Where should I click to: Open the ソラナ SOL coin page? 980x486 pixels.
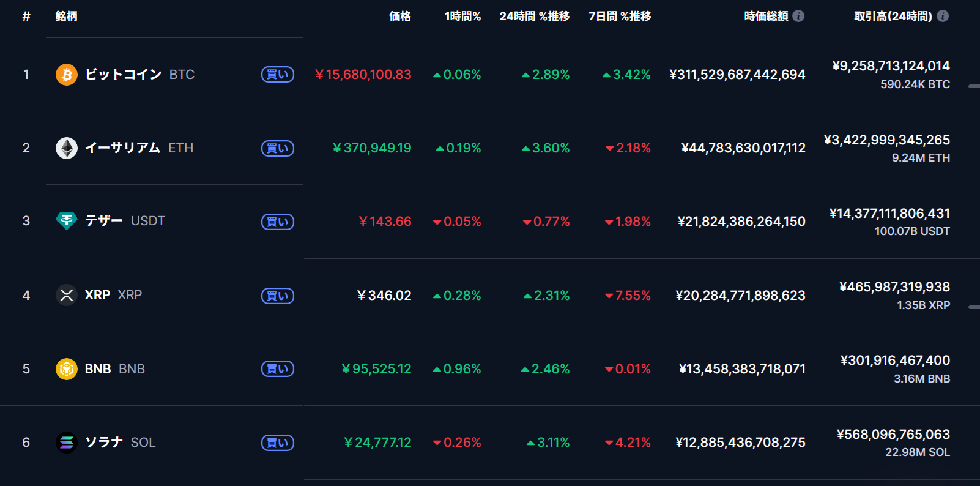pyautogui.click(x=120, y=443)
